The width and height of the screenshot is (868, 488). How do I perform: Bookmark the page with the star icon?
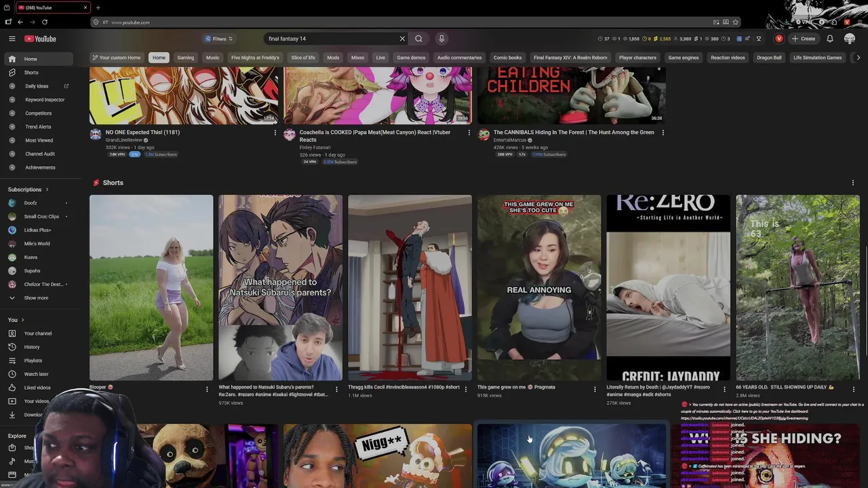coord(735,22)
